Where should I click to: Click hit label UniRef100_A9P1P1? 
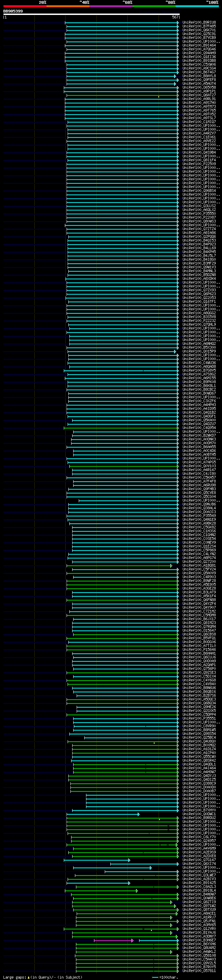(199, 91)
